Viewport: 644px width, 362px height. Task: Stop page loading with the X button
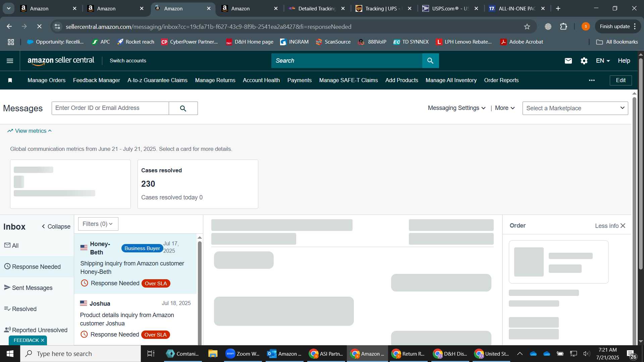point(39,26)
